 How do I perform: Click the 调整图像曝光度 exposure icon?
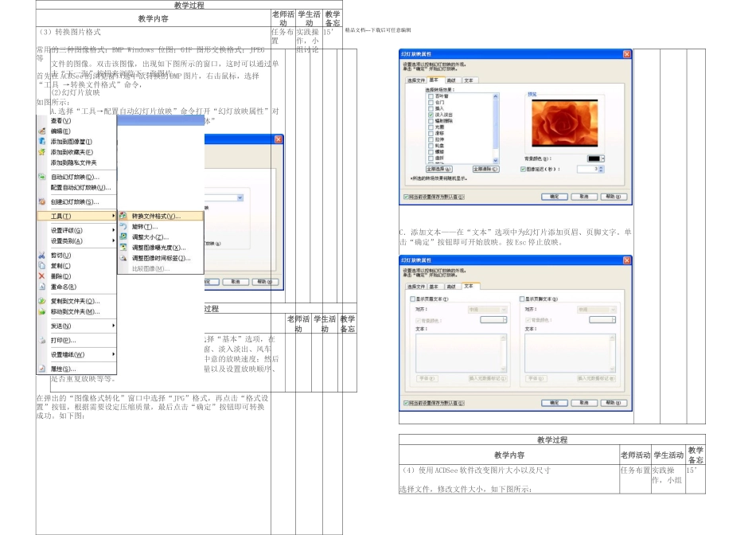(x=123, y=248)
